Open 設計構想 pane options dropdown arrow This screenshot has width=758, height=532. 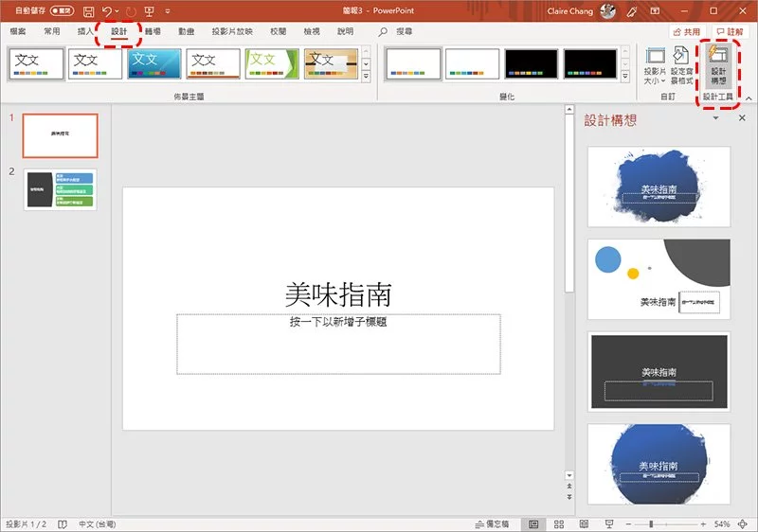click(716, 117)
